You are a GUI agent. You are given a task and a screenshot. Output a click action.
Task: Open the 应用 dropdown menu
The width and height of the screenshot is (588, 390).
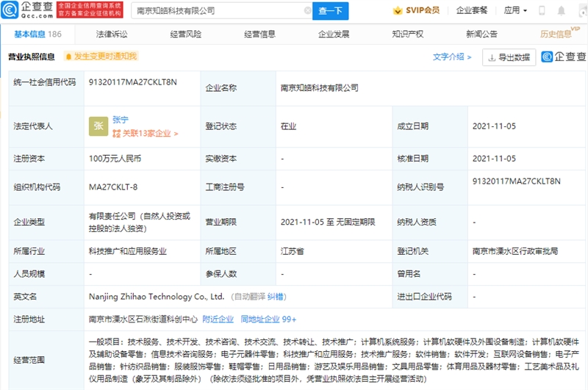pos(515,10)
